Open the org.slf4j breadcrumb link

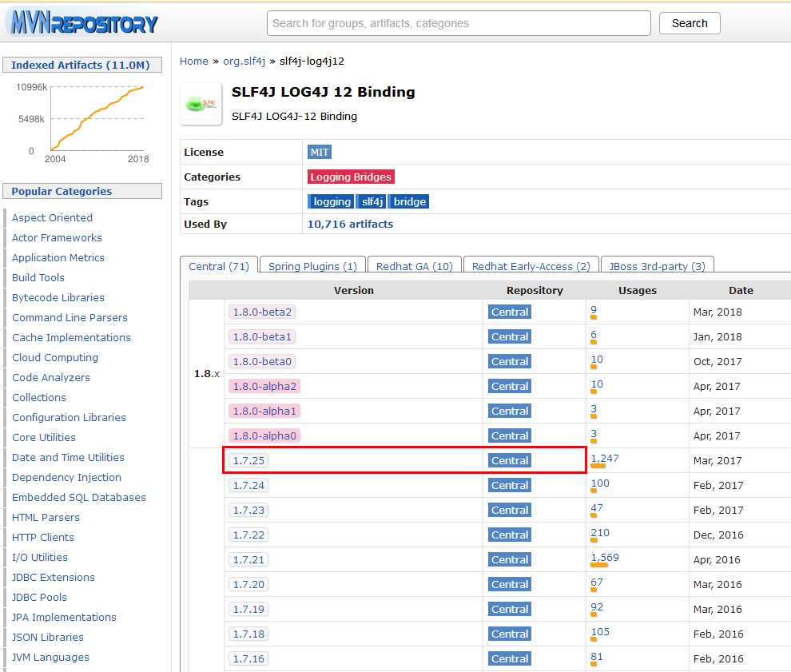tap(244, 61)
